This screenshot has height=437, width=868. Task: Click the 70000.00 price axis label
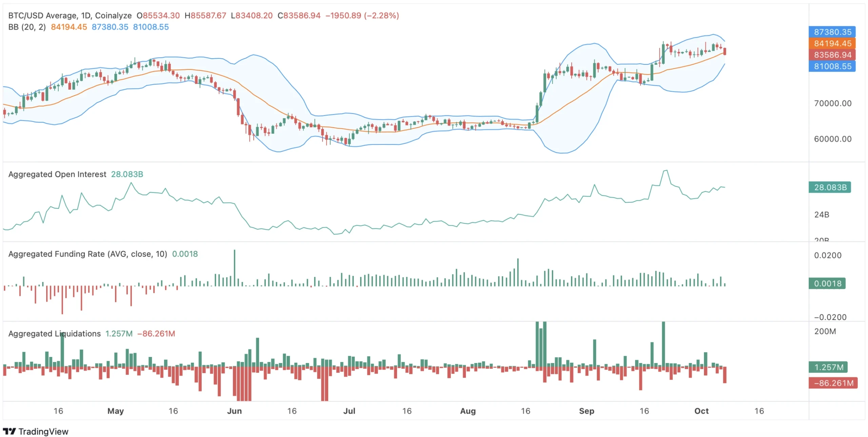pyautogui.click(x=833, y=103)
